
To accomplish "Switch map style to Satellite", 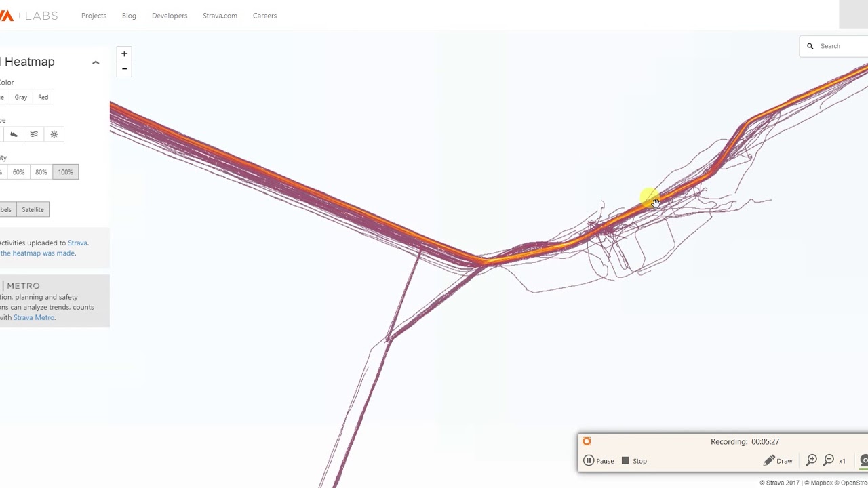I will 33,209.
